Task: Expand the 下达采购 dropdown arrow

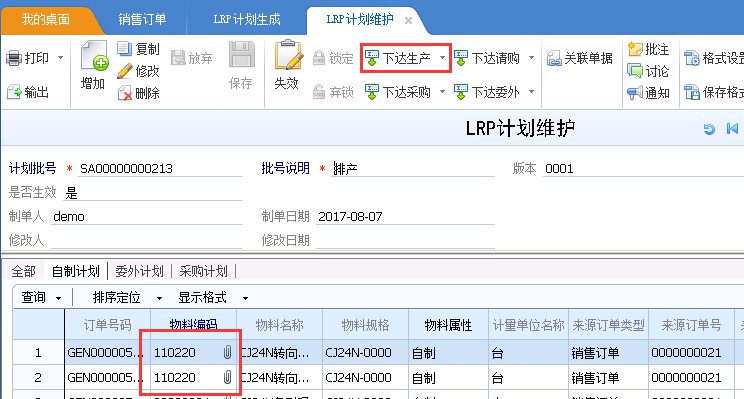Action: [x=442, y=92]
